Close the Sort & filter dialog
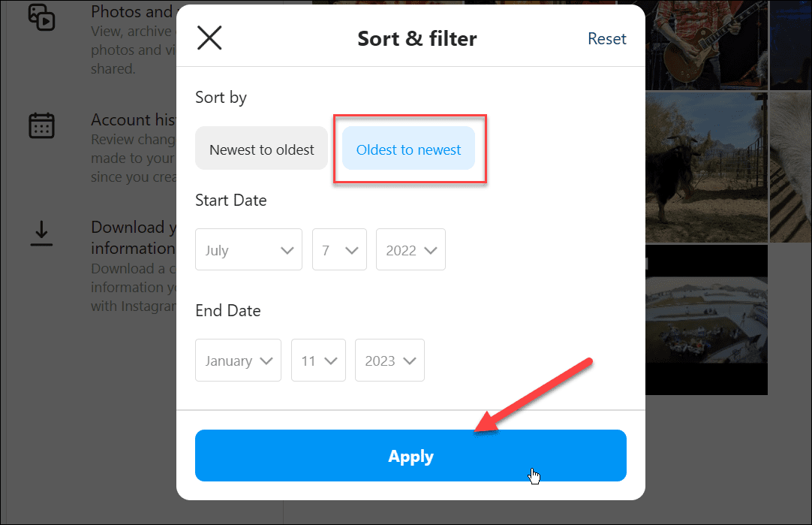812x525 pixels. click(209, 38)
